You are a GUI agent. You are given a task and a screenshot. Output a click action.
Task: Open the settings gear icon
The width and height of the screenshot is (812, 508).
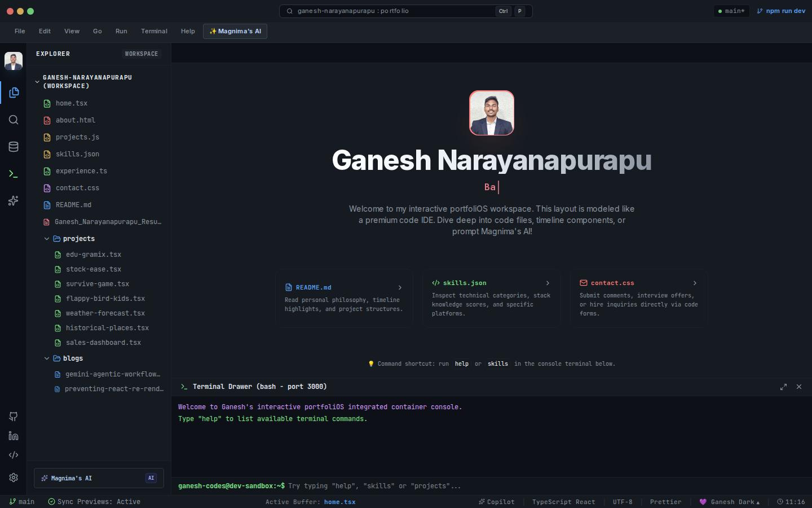14,478
